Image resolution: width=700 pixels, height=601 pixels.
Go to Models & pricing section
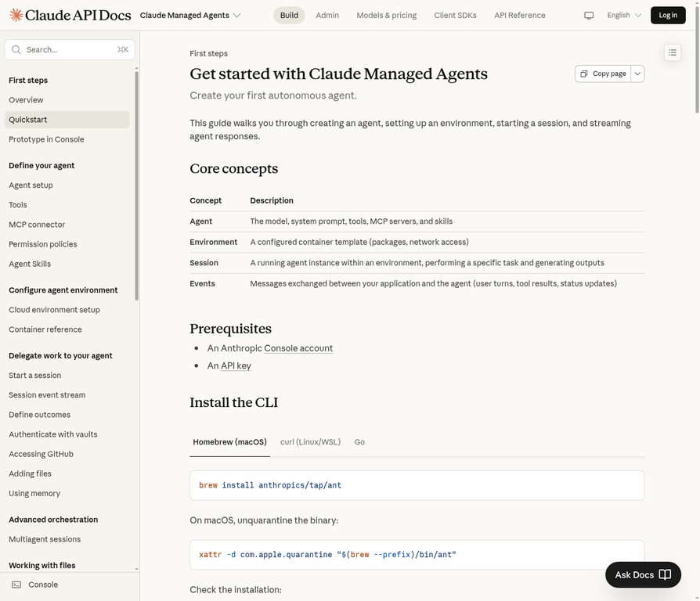click(x=386, y=15)
